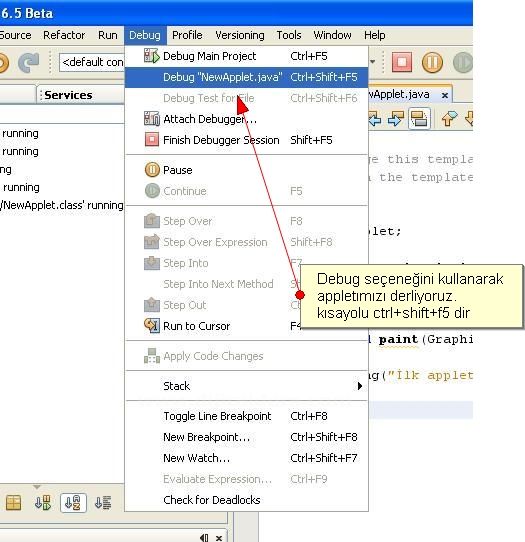This screenshot has width=525, height=542.
Task: Open the Help menu
Action: point(375,35)
